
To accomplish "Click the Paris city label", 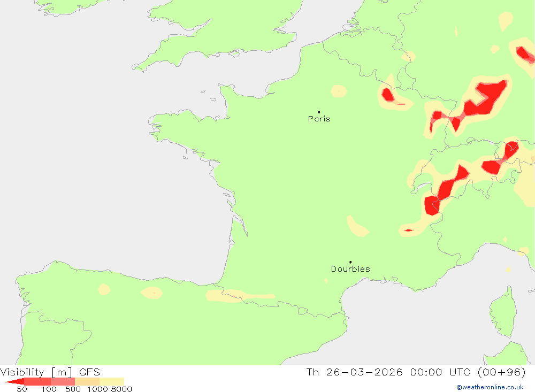I will click(x=319, y=119).
